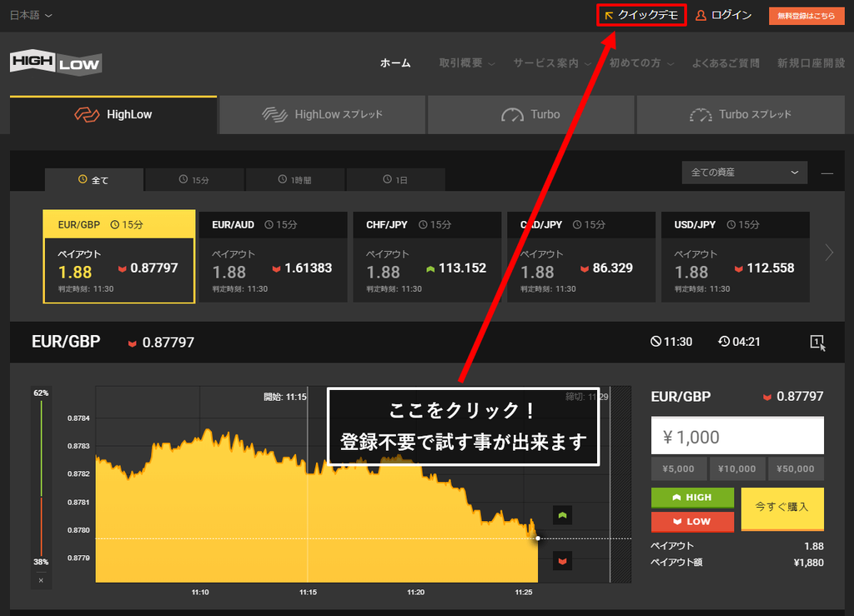Select the red LOW button
The image size is (854, 616).
coord(692,521)
